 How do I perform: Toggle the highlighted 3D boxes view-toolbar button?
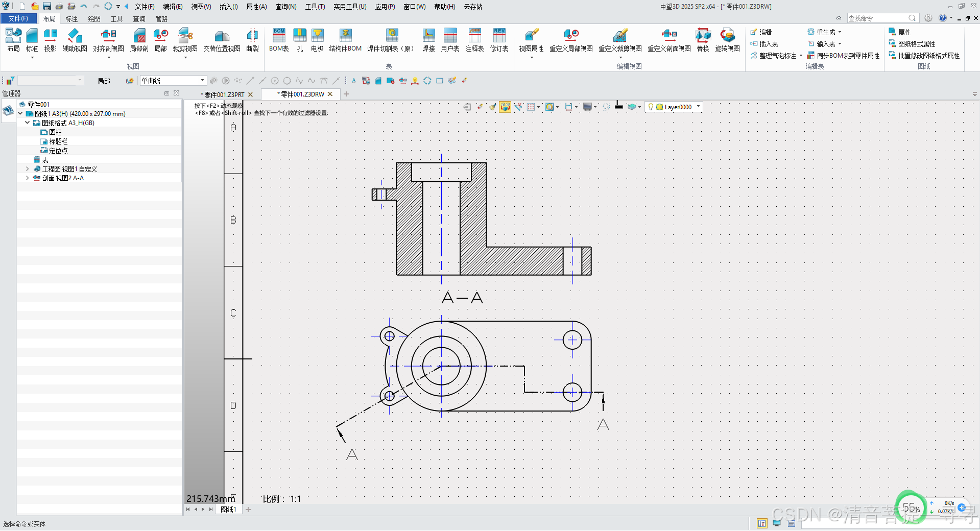click(x=505, y=107)
